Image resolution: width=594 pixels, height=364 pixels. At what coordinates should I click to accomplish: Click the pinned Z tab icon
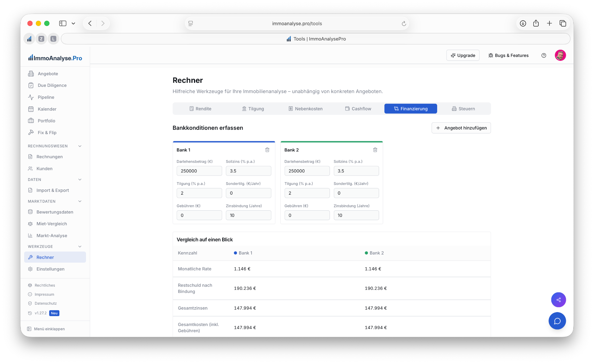point(41,39)
